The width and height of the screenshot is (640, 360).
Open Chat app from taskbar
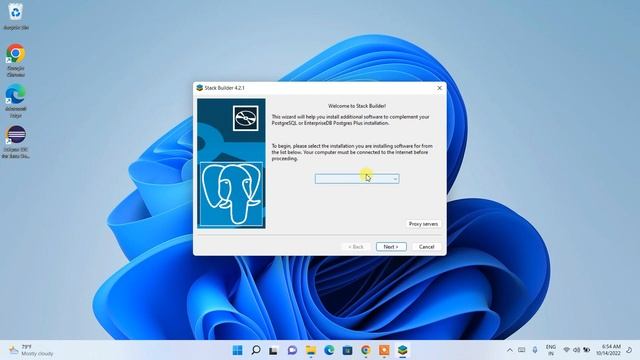(x=292, y=350)
